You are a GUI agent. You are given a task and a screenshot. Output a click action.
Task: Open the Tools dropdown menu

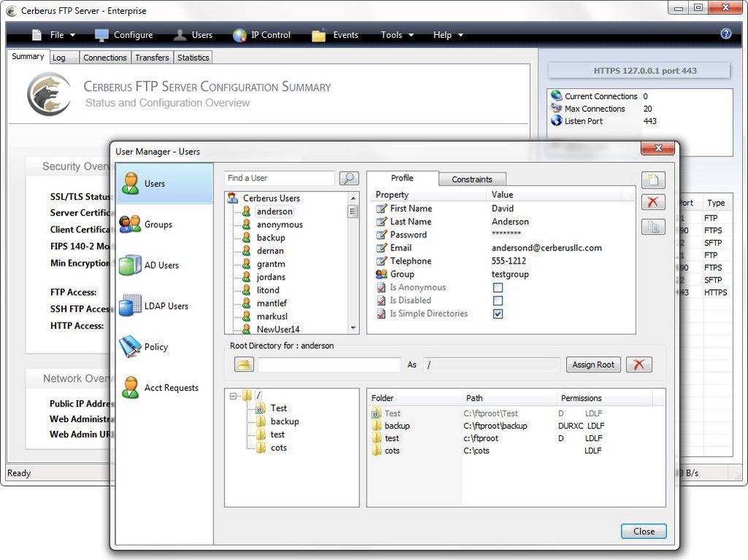click(397, 35)
